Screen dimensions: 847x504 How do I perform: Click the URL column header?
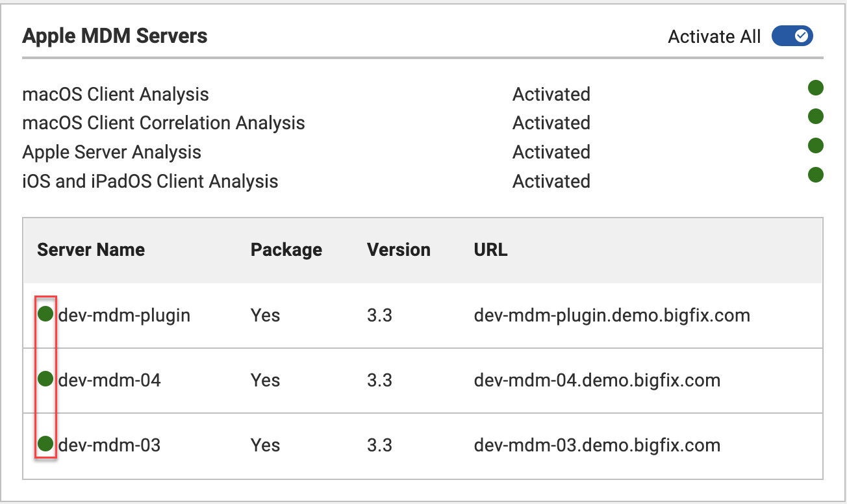click(490, 250)
